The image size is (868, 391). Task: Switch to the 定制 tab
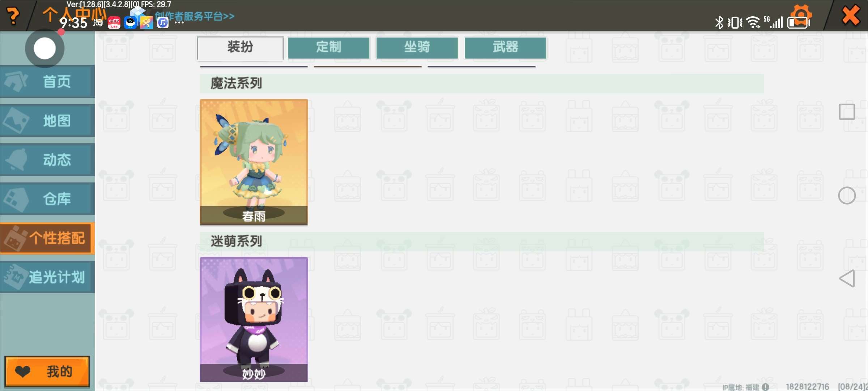pos(329,48)
